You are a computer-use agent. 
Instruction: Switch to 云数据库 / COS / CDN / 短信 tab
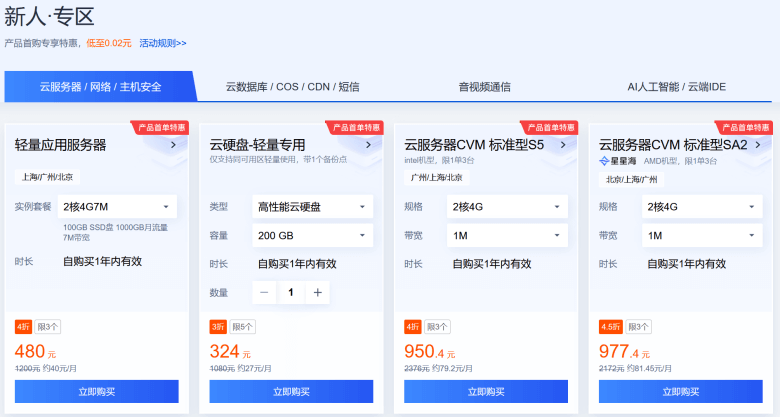292,87
